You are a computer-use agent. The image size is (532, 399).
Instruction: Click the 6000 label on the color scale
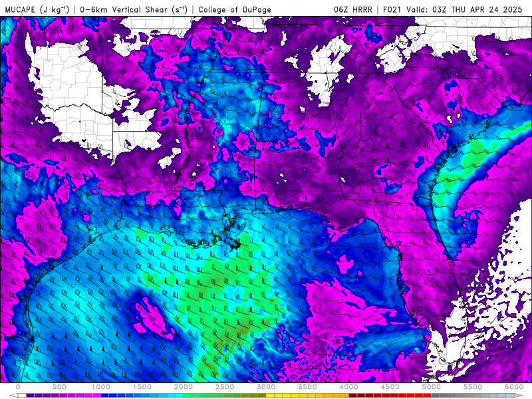[514, 387]
